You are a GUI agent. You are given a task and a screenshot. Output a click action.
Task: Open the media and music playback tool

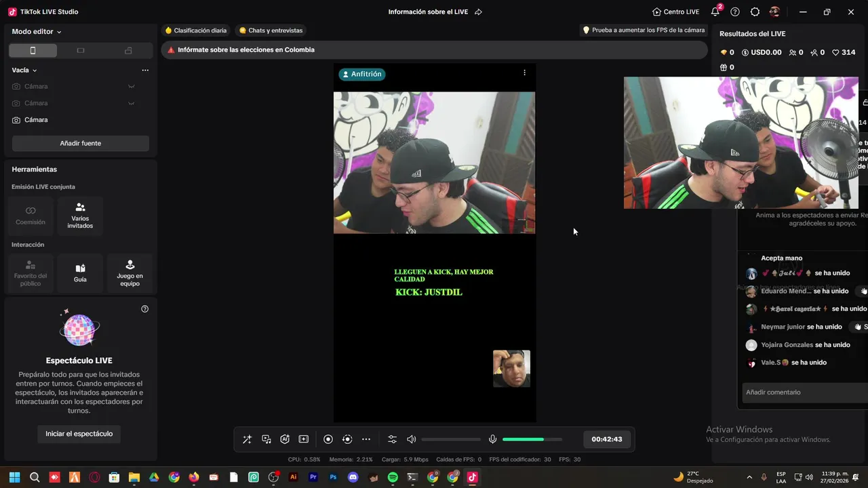266,439
